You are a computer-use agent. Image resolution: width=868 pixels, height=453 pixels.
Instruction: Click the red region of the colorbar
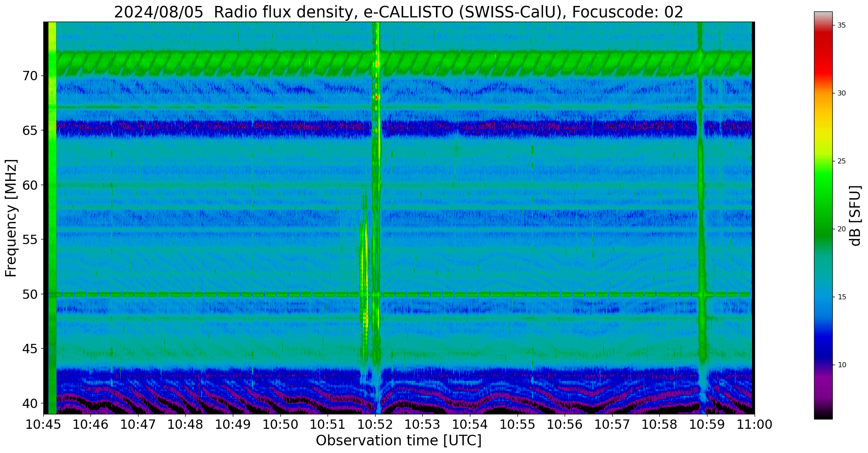(x=823, y=55)
